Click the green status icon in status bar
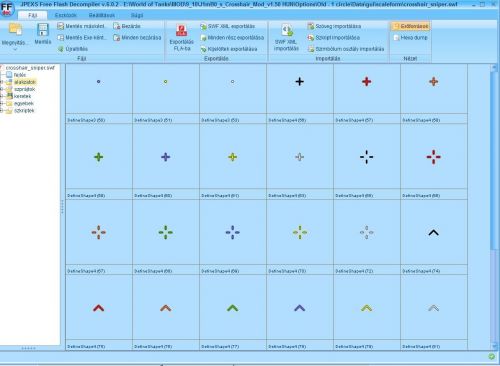The image size is (500, 366). click(491, 356)
